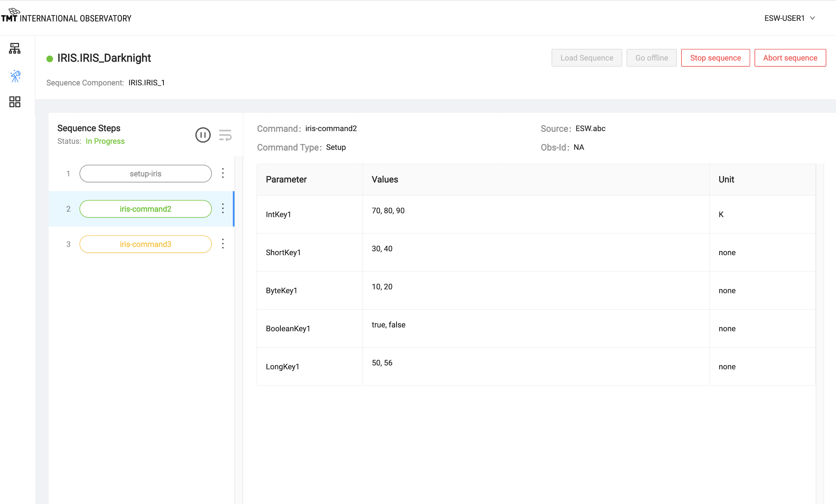Select the iris-command3 sequence step

coord(145,243)
